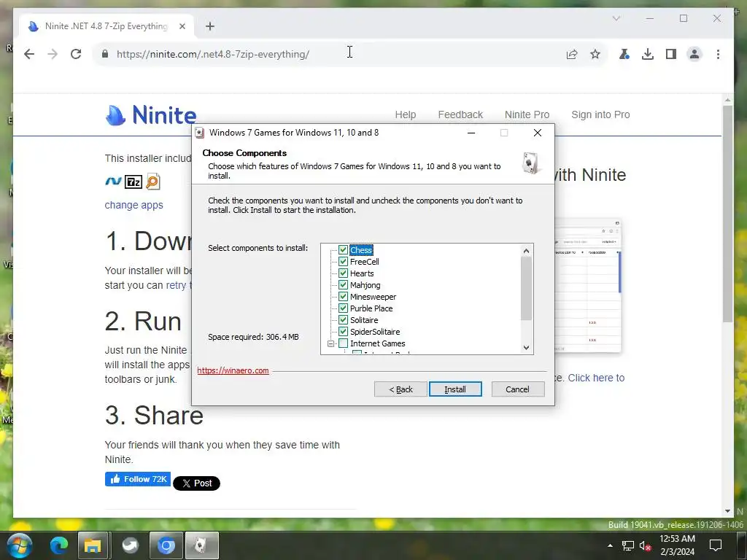Open the browser downloads icon
Screen dimensions: 747x560
pyautogui.click(x=648, y=54)
